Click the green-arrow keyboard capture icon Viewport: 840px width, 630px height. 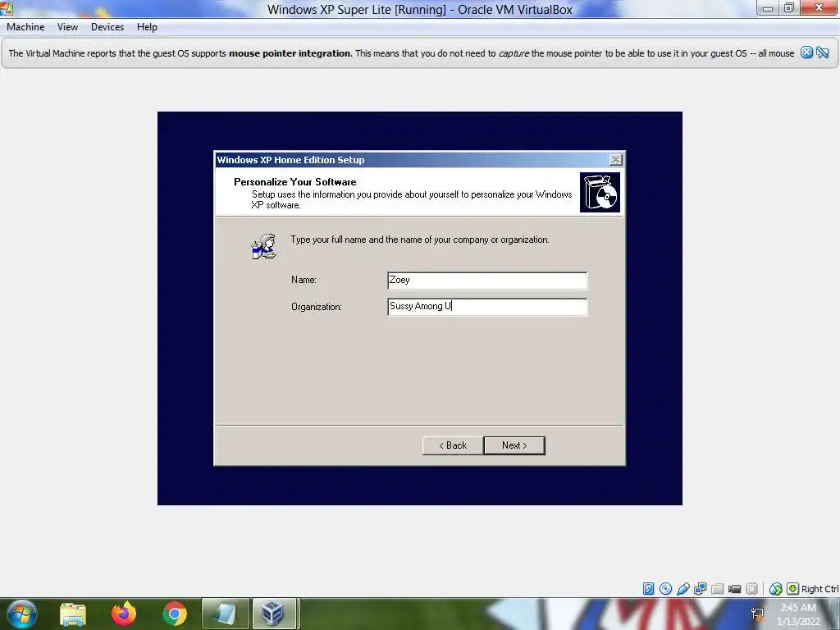(x=792, y=589)
